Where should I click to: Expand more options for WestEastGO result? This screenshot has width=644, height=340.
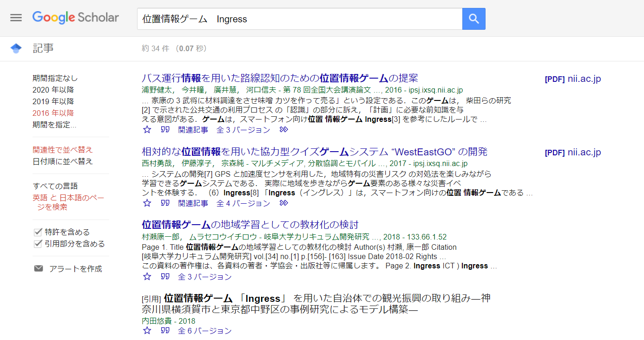(284, 203)
